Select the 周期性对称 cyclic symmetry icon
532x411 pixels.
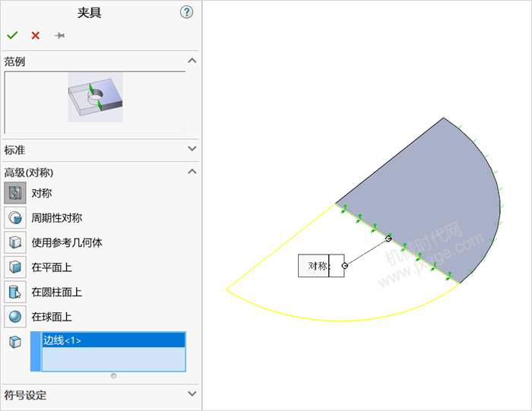[15, 218]
